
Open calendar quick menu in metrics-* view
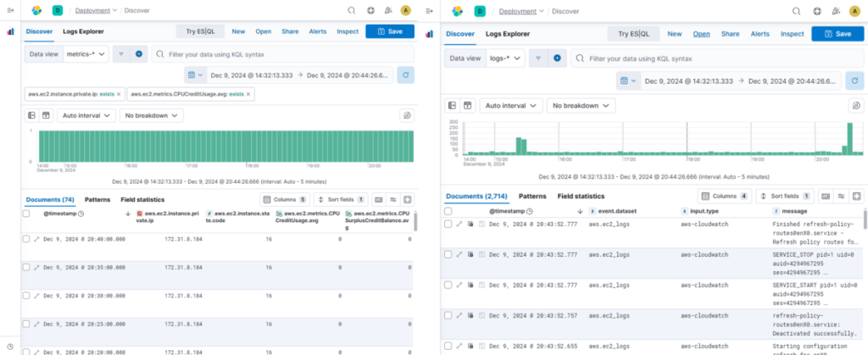click(189, 75)
